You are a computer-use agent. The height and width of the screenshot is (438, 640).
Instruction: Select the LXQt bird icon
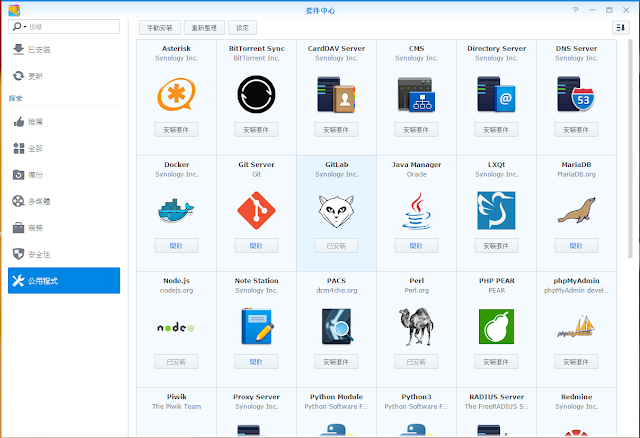click(x=496, y=210)
